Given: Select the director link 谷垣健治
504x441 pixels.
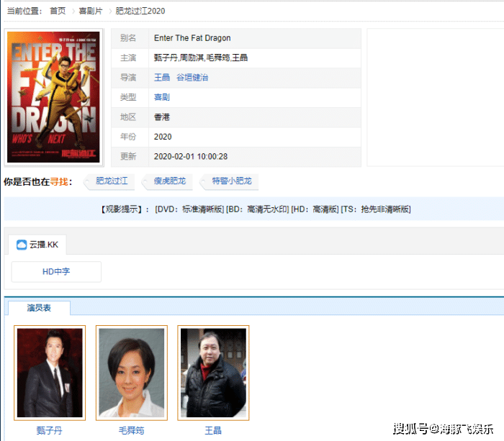Looking at the screenshot, I should [x=192, y=78].
